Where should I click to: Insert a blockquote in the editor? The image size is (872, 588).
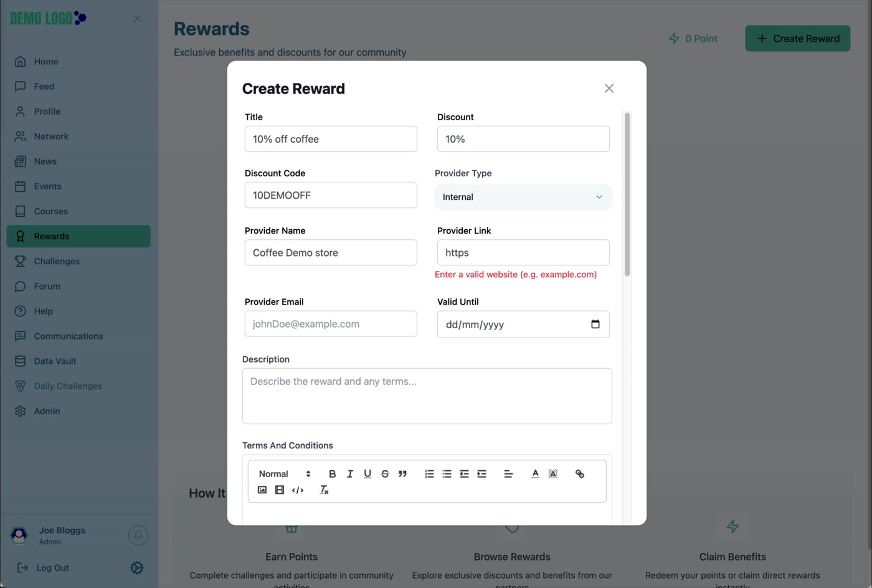point(402,474)
